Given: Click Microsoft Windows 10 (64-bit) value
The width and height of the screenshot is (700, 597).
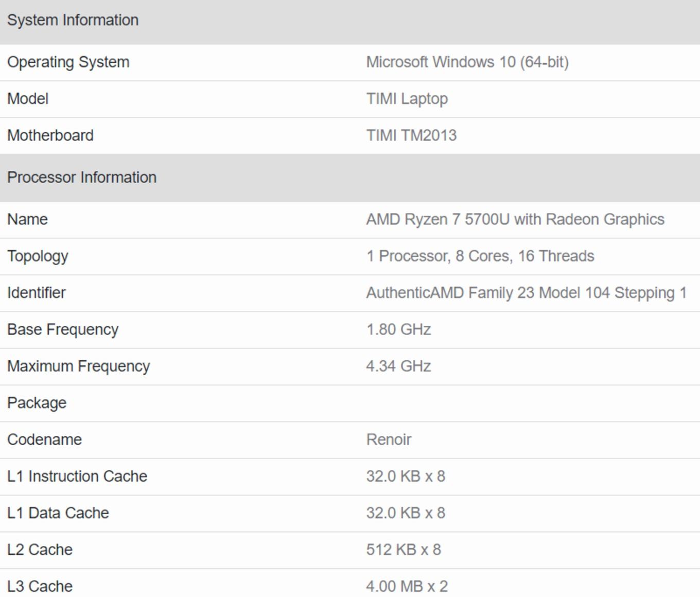Looking at the screenshot, I should tap(467, 62).
